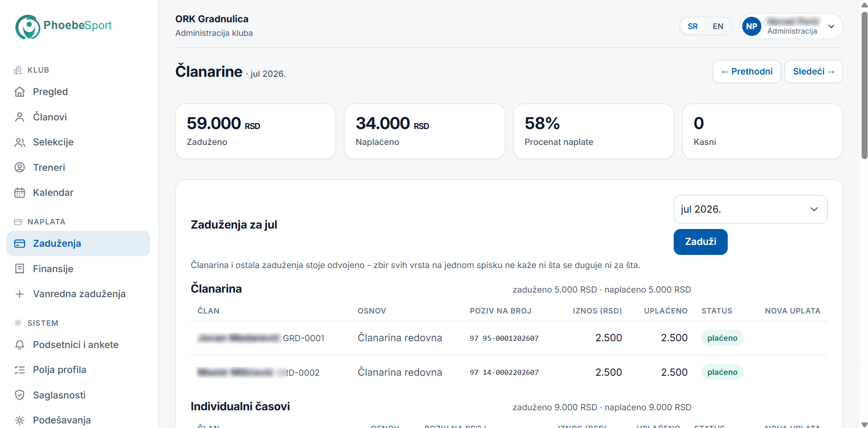This screenshot has height=428, width=868.
Task: Click the Polja profila list icon
Action: click(x=20, y=370)
